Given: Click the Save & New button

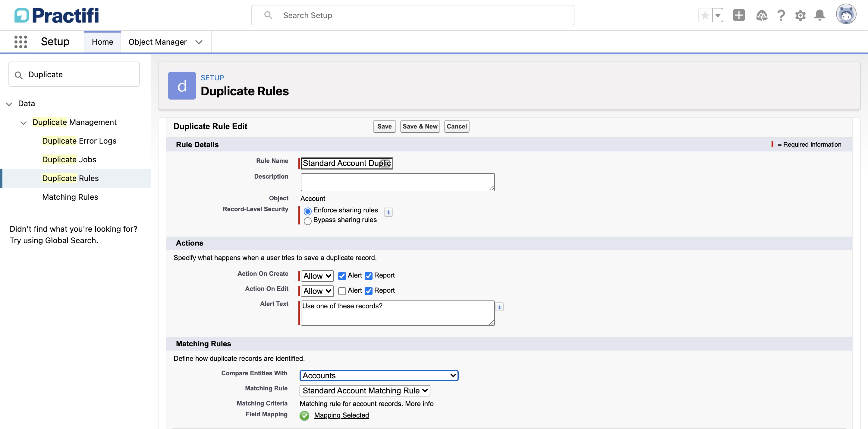Looking at the screenshot, I should click(x=420, y=126).
